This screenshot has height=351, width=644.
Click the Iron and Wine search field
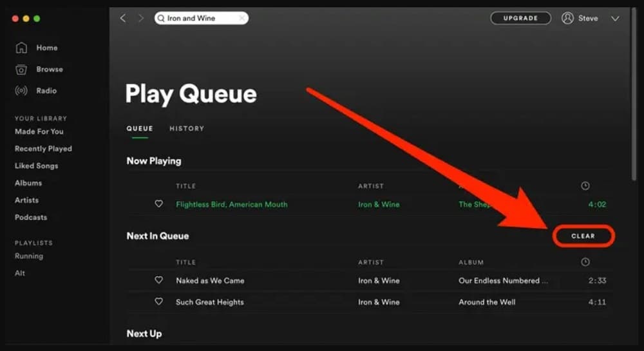click(201, 18)
